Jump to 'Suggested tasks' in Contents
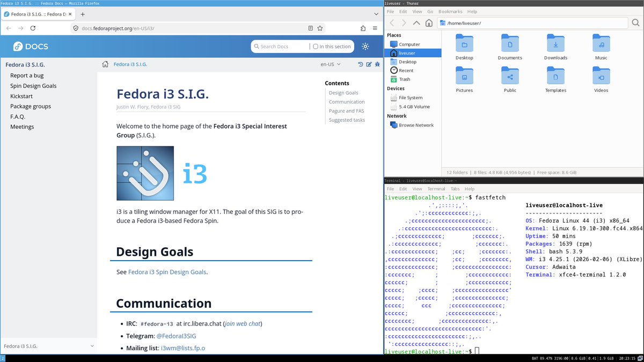Viewport: 644px width, 362px height. pos(347,120)
